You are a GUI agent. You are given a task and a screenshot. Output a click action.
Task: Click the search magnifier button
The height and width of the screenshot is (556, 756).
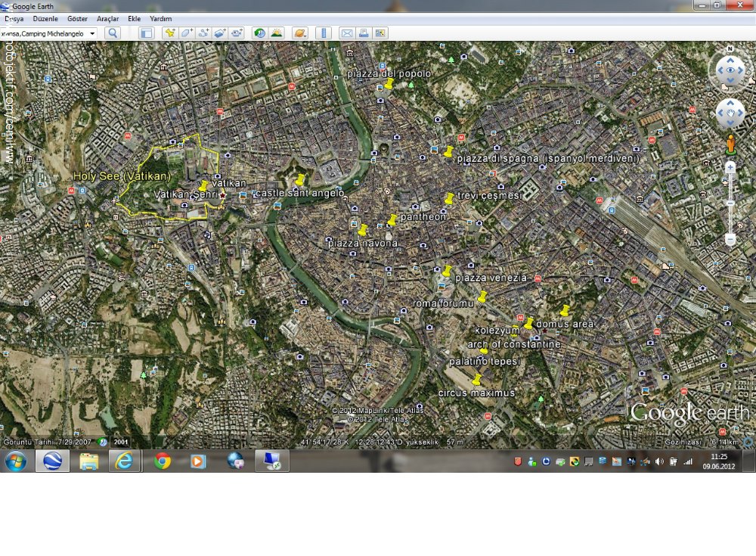tap(113, 33)
